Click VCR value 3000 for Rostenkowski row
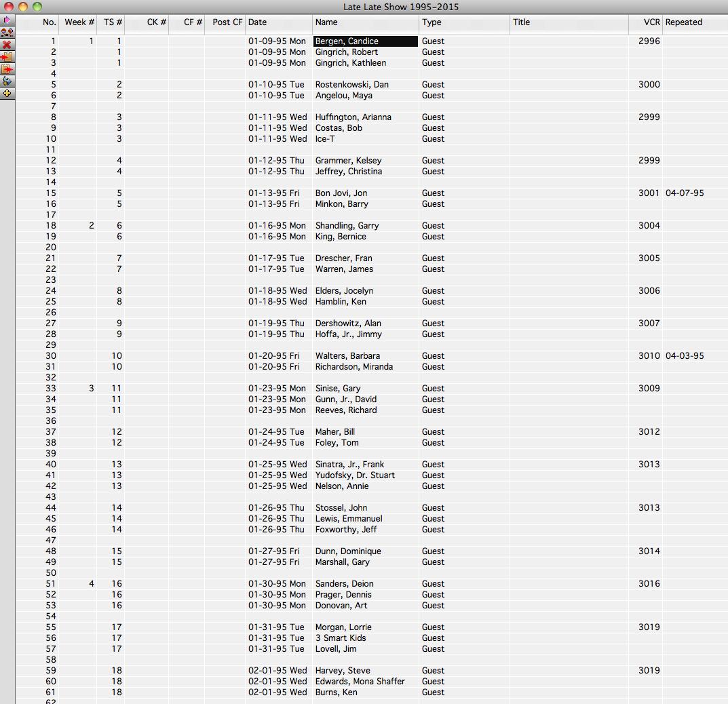 [x=649, y=85]
